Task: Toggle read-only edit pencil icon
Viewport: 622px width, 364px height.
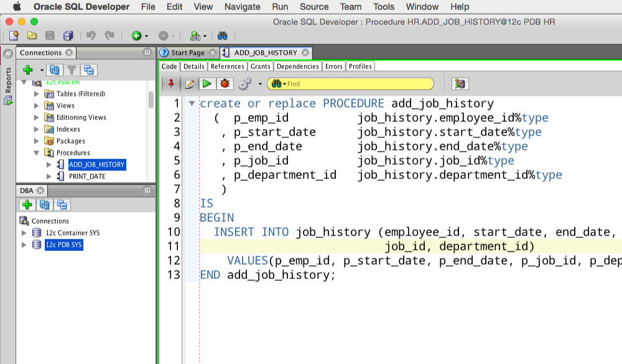Action: 190,84
